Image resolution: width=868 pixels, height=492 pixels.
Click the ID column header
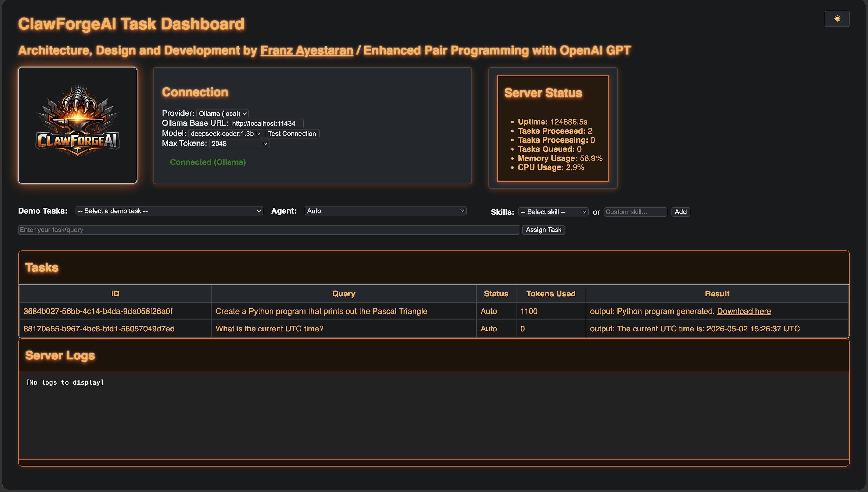tap(115, 294)
